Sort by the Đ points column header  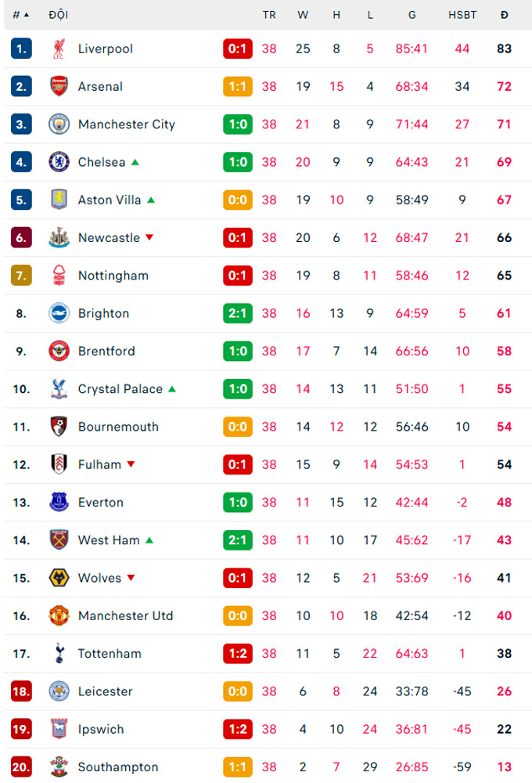(x=504, y=15)
